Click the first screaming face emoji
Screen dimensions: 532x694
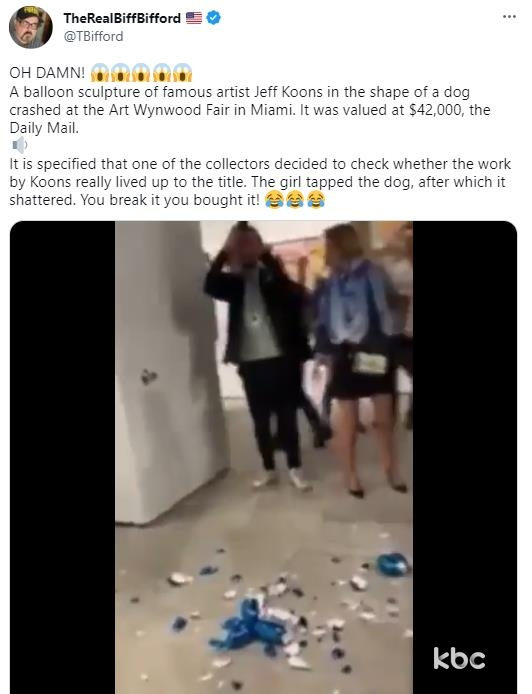click(x=100, y=73)
